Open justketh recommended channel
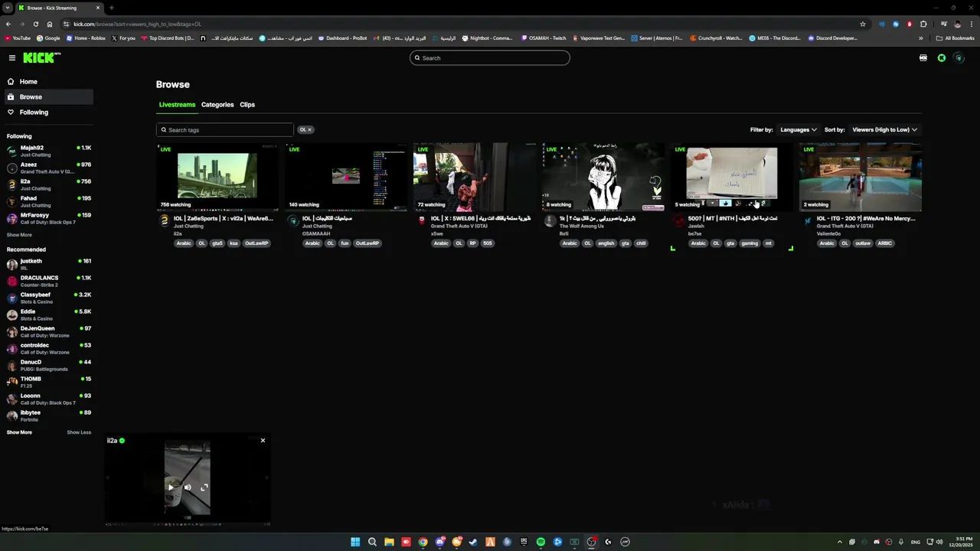 click(x=49, y=264)
